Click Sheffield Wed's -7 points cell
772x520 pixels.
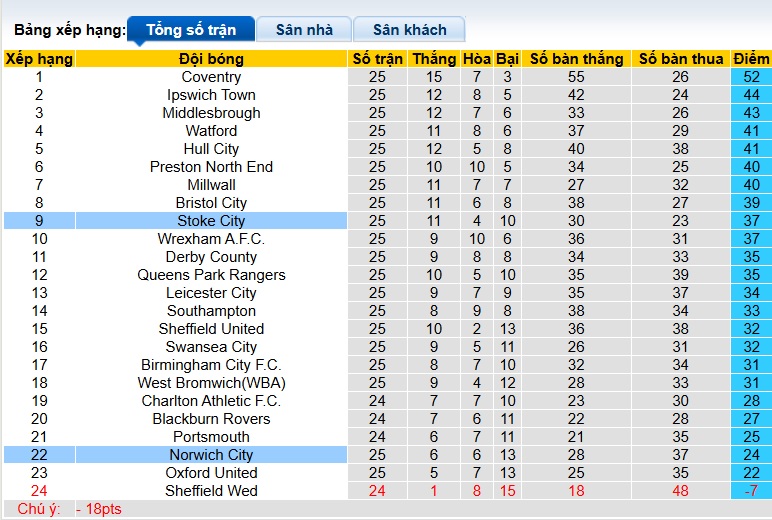pos(751,491)
